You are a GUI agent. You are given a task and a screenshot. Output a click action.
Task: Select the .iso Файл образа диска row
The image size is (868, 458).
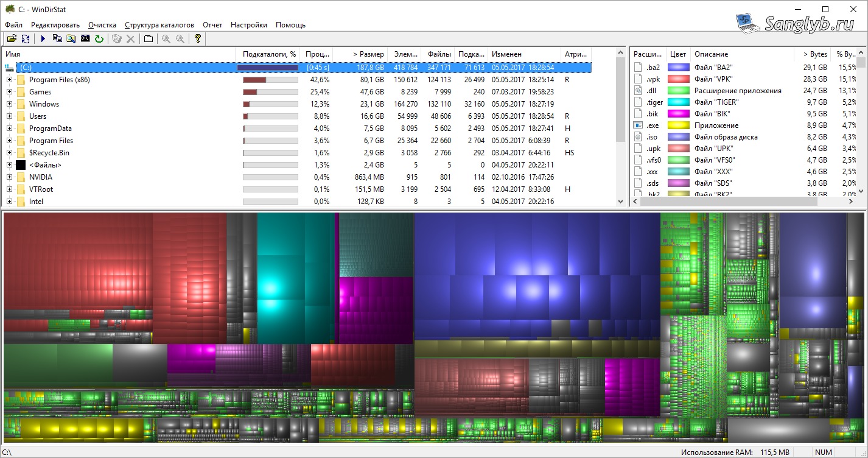tap(744, 137)
